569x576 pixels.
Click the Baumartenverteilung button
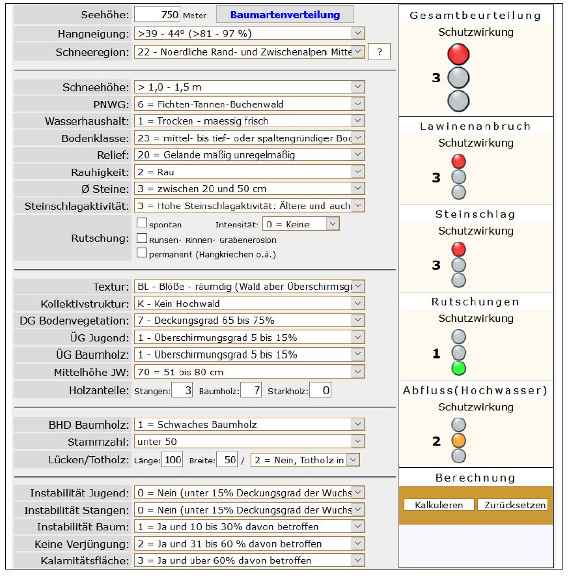[x=285, y=15]
